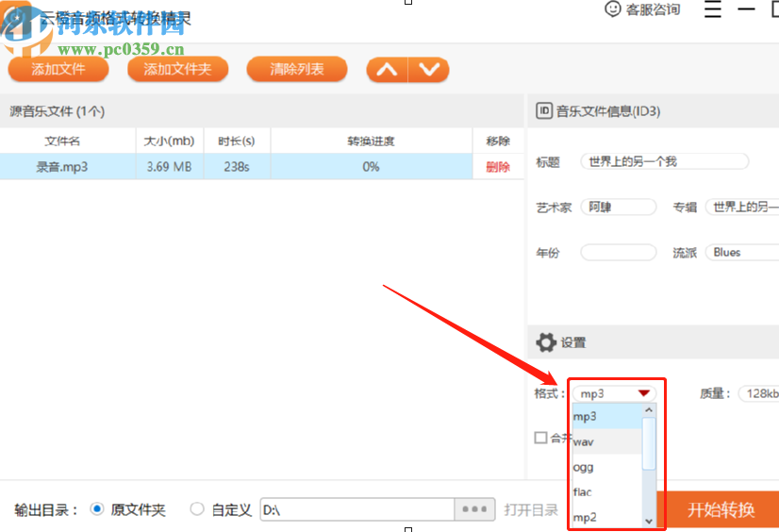Click the 3.69 MB size cell
Viewport: 779px width, 532px height.
click(x=170, y=166)
